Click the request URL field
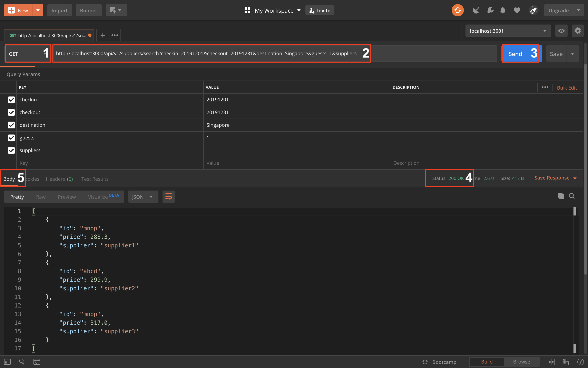Screen dimensions: 588x368 click(275, 54)
